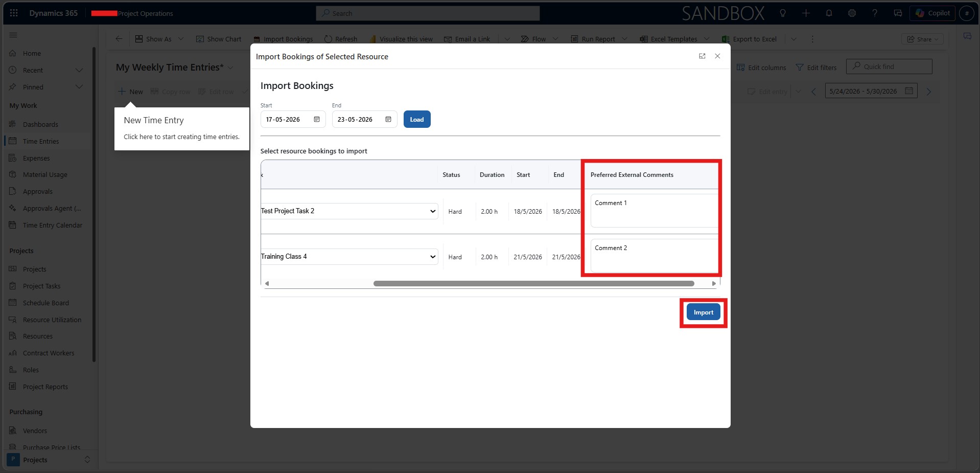Click New in the grid toolbar
Screen dimensions: 980x473
pos(131,92)
